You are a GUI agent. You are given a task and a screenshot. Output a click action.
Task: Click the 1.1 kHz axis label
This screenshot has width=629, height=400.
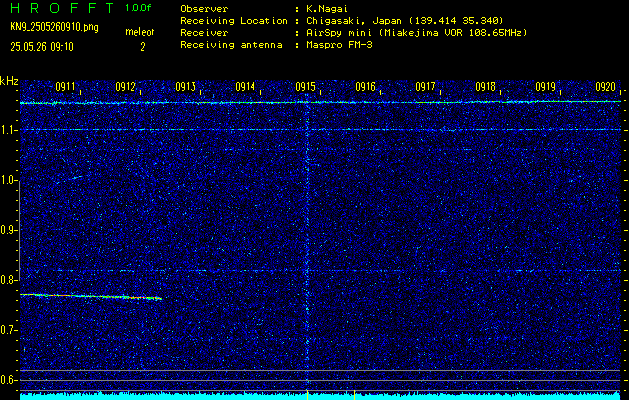8,130
